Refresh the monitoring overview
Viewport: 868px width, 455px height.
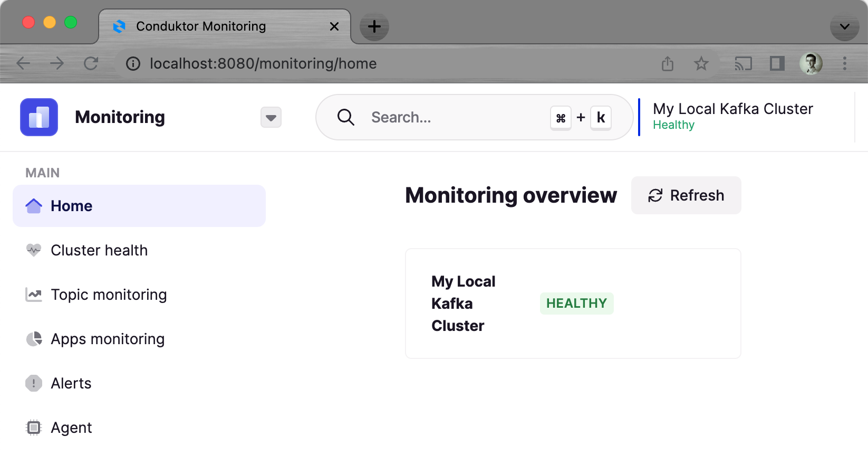click(x=686, y=195)
